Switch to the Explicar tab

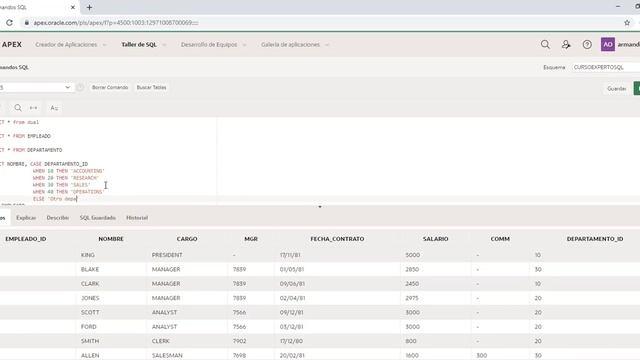(x=26, y=218)
